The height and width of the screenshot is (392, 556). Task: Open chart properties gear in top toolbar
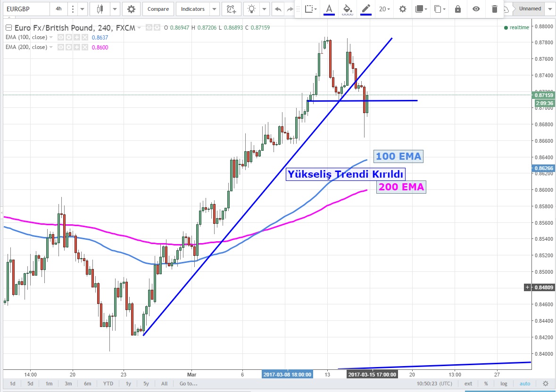[131, 9]
